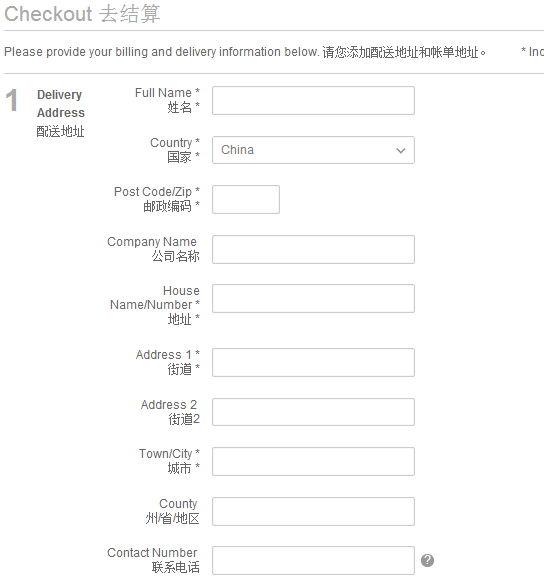Image resolution: width=544 pixels, height=577 pixels.
Task: Click the Contact Number help question-mark icon
Action: 427,560
